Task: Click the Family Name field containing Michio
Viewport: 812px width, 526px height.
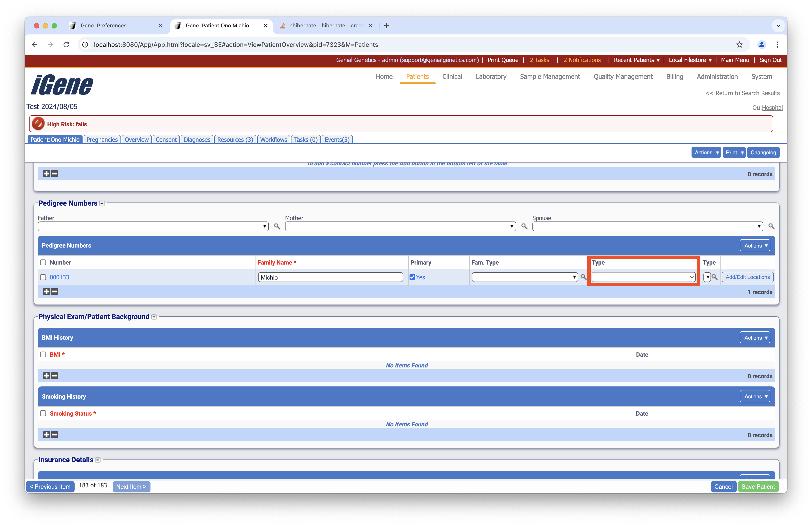Action: tap(330, 277)
